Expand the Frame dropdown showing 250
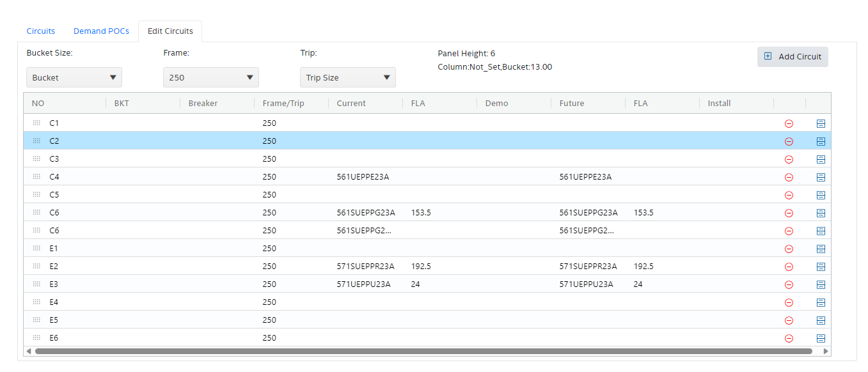This screenshot has height=372, width=868. (211, 77)
